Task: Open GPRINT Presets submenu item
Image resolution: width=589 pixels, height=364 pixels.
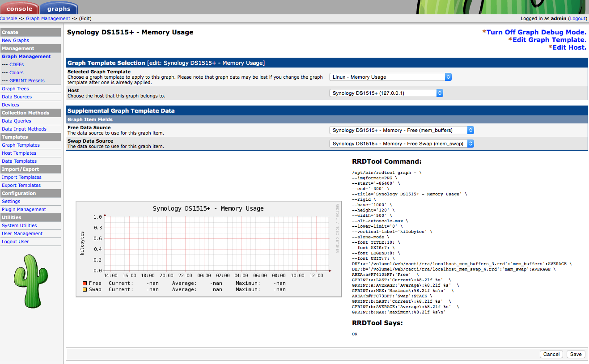Action: tap(27, 80)
